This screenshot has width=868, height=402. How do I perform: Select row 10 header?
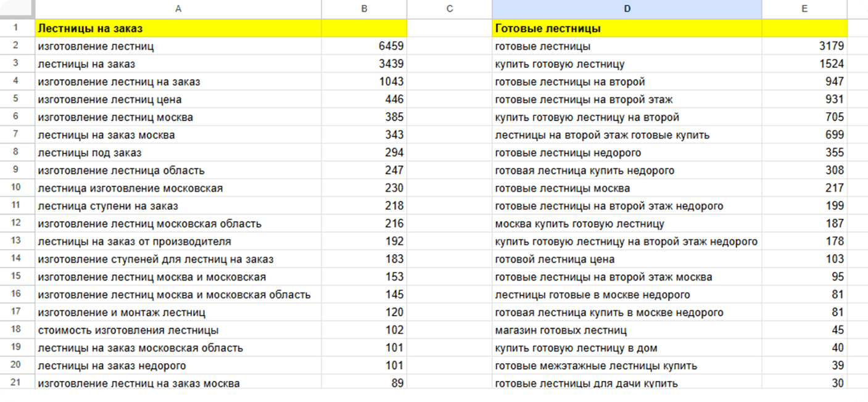pos(15,187)
